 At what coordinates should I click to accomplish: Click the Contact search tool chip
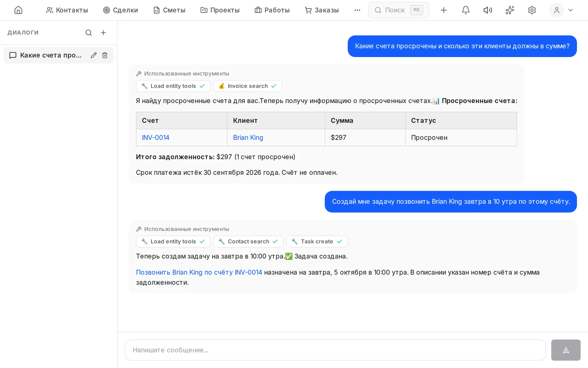tap(248, 241)
